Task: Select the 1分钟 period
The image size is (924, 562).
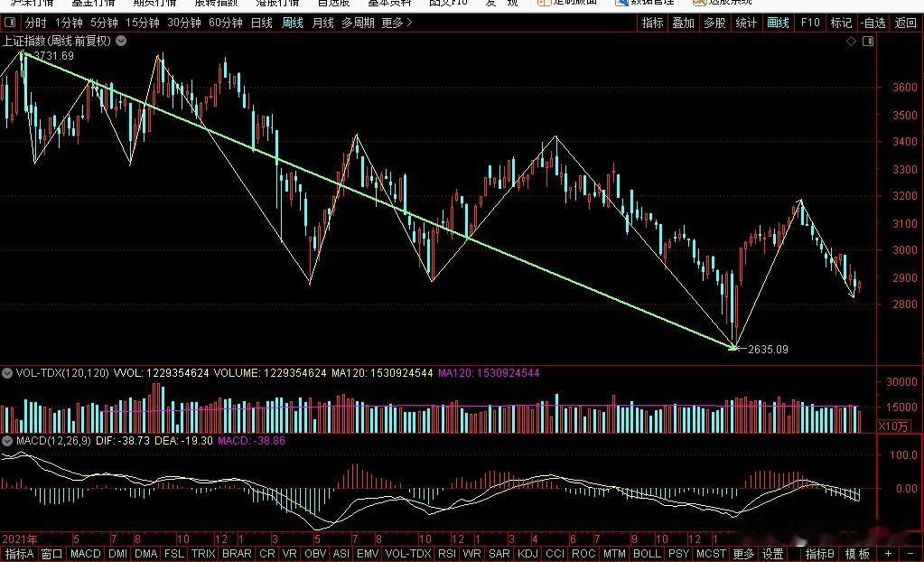Action: pos(69,23)
